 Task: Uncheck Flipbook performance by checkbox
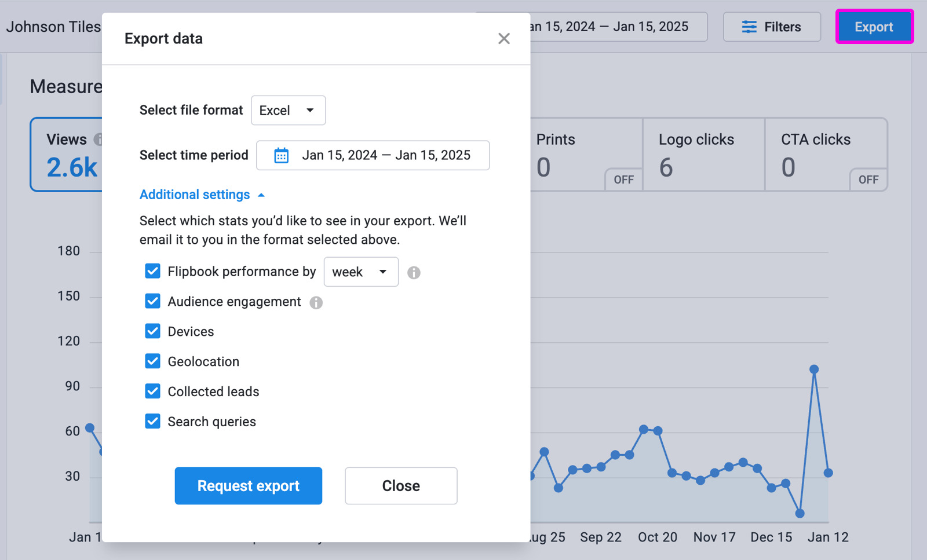point(152,271)
